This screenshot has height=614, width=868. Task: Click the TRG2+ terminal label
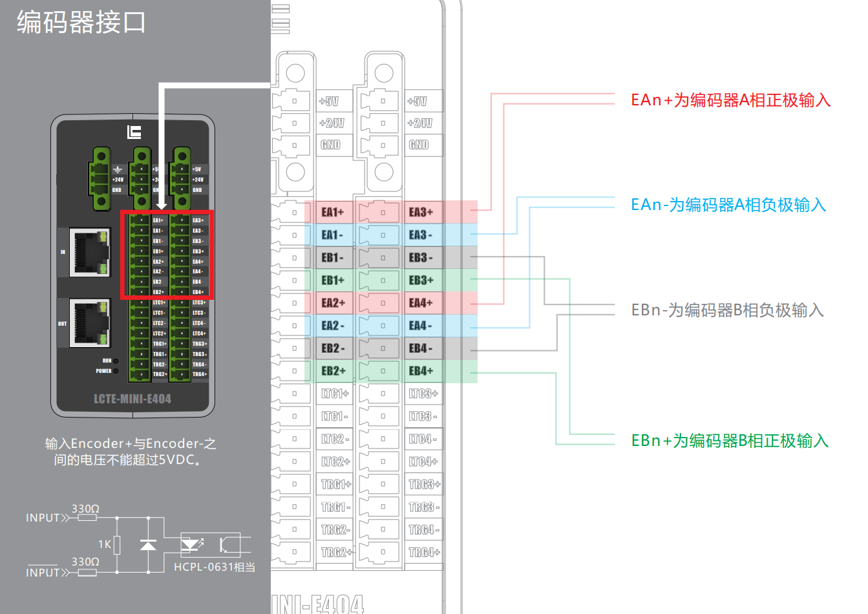tap(337, 552)
